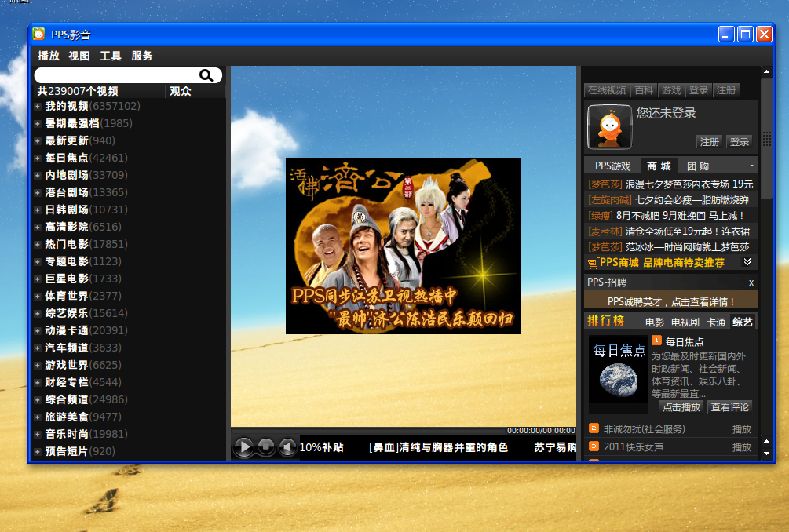Click 播放 link for 2011快乐女声
789x532 pixels.
click(742, 447)
